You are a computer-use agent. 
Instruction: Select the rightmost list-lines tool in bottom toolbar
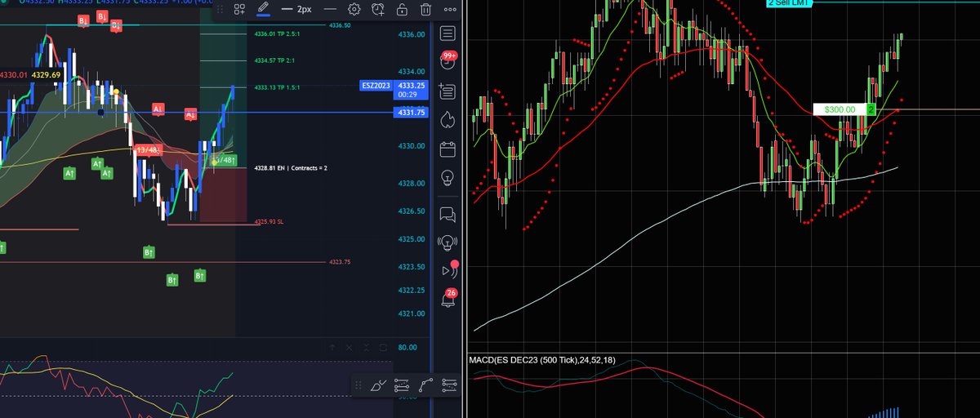pyautogui.click(x=448, y=385)
